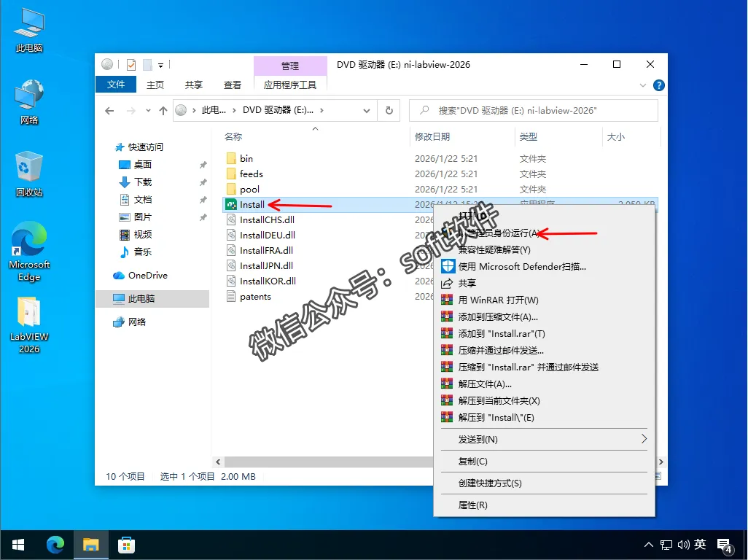748x560 pixels.
Task: Open the 主页 ribbon tab
Action: [155, 85]
